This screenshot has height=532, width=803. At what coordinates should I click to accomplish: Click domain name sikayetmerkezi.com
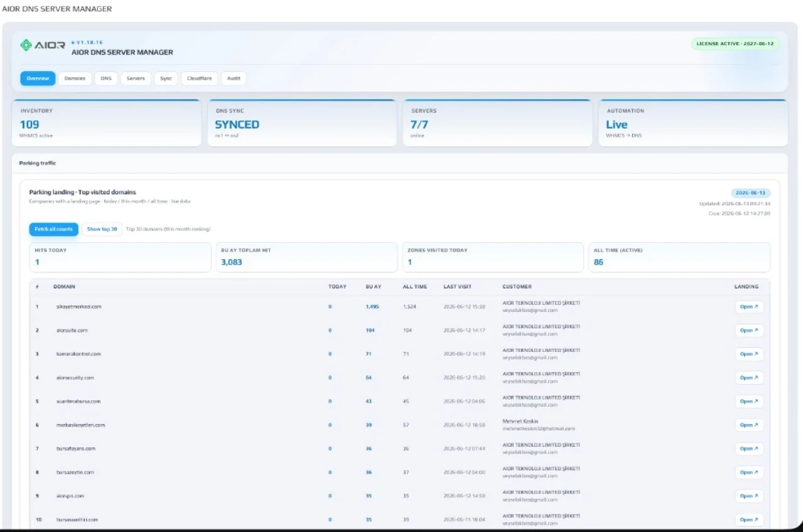[x=79, y=307]
